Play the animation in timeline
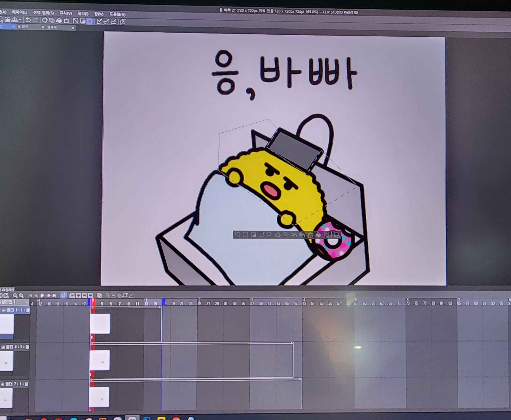 pos(42,295)
